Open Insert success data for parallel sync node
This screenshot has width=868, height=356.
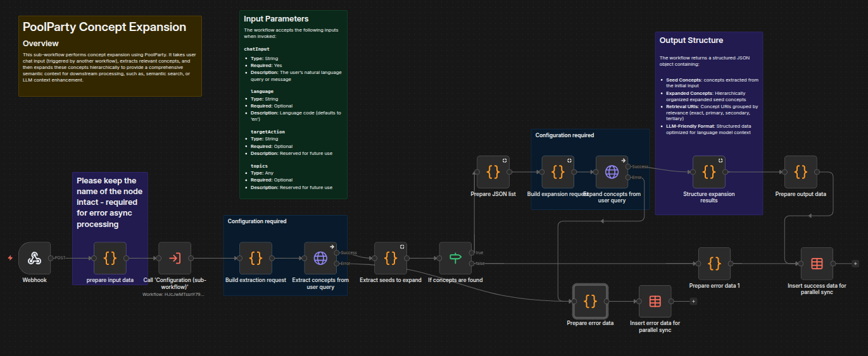[x=817, y=264]
